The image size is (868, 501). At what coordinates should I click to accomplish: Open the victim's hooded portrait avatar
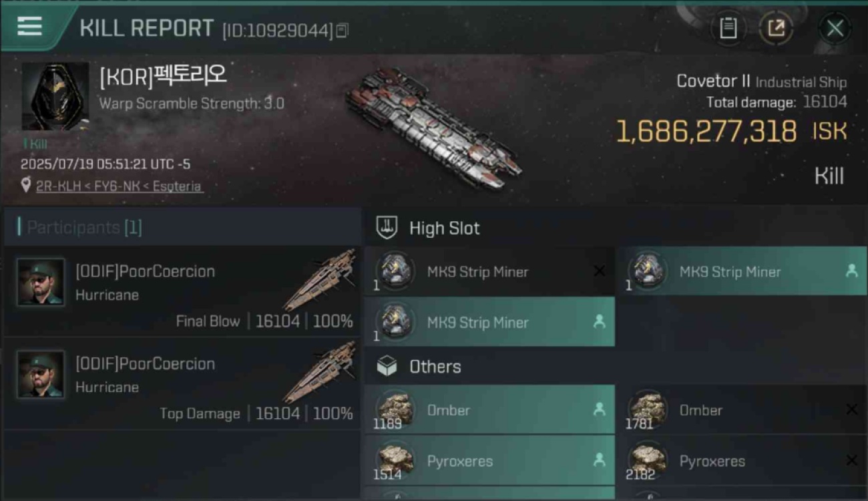[55, 97]
